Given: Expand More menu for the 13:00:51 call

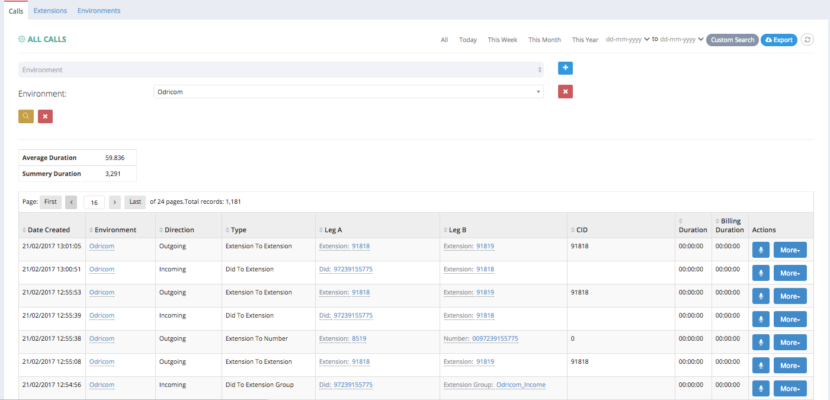Looking at the screenshot, I should pos(789,272).
